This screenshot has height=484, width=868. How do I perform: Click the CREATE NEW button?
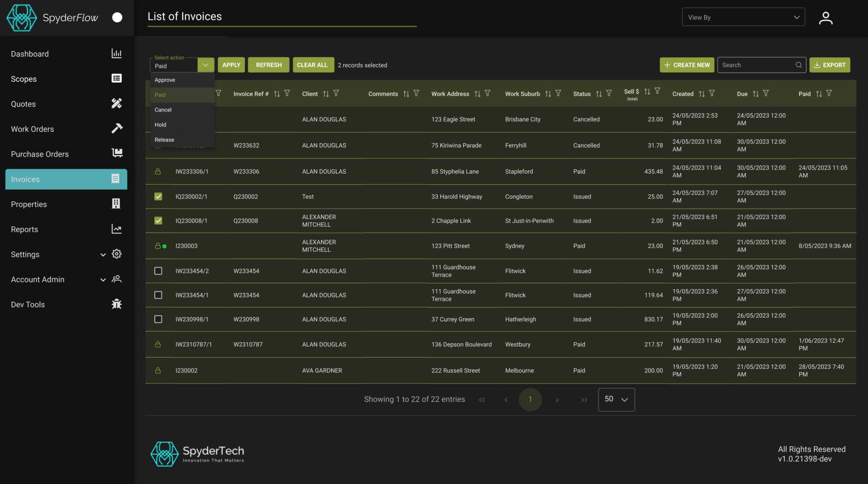tap(687, 64)
